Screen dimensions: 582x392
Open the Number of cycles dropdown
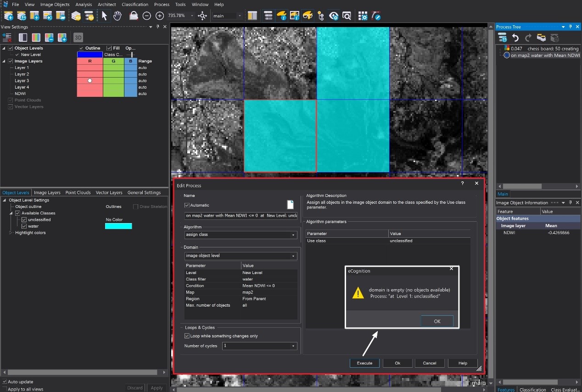294,346
